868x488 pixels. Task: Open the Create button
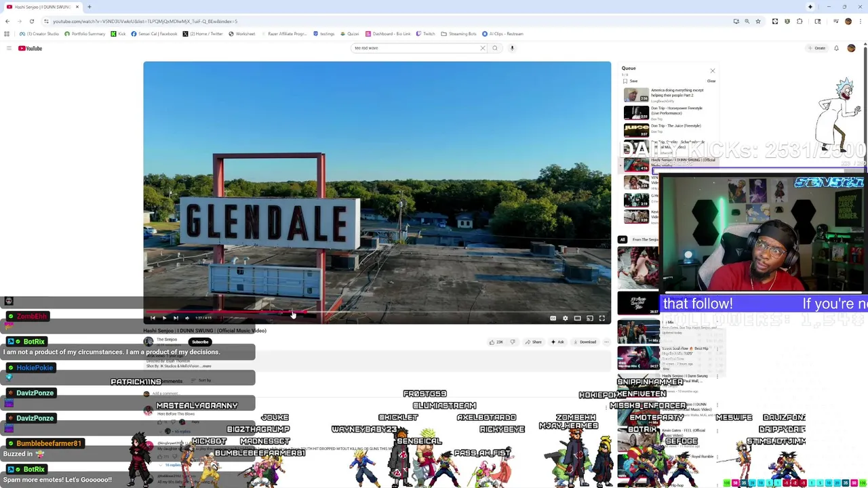(x=816, y=48)
